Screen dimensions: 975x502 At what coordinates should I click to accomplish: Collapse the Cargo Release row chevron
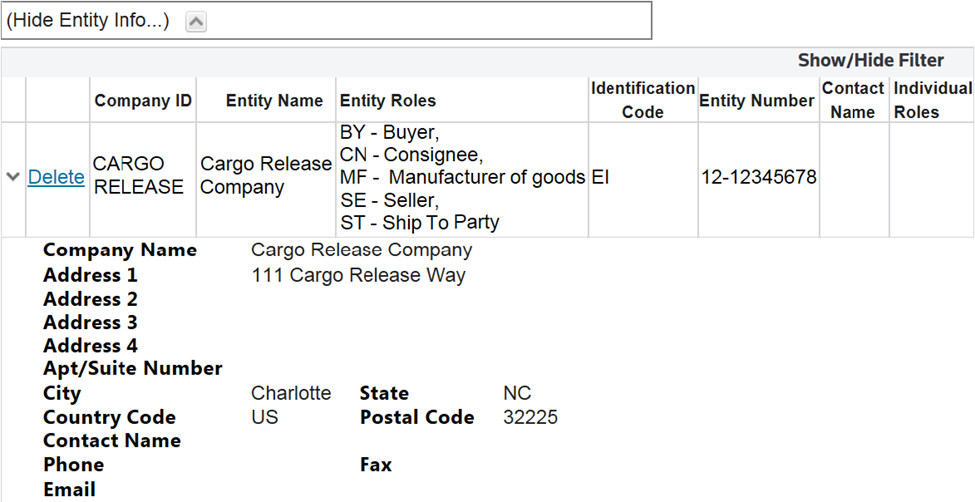(13, 177)
